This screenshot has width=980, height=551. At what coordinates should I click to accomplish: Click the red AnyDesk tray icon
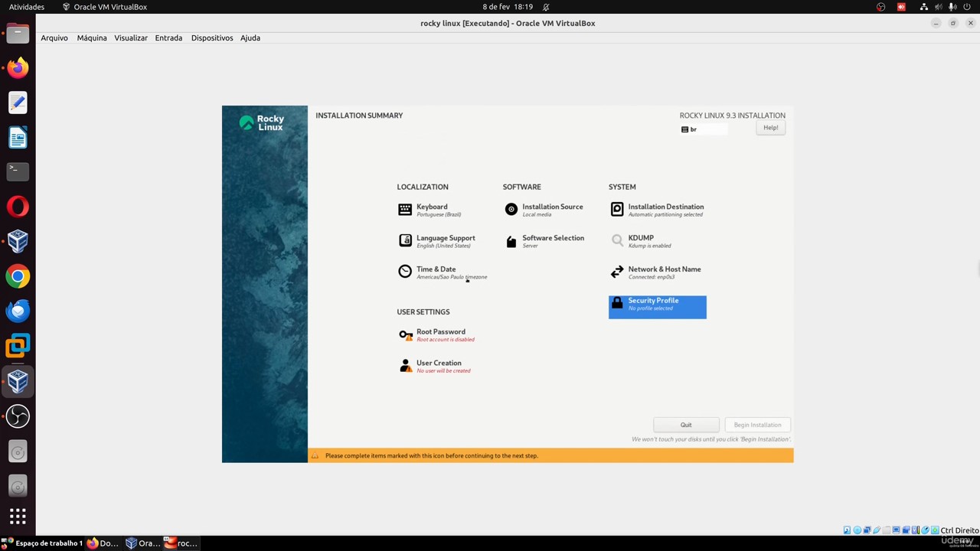point(901,7)
